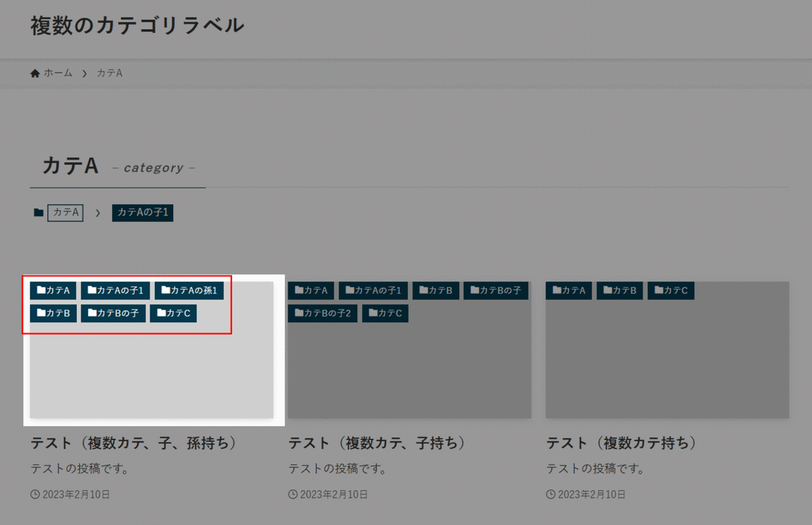Image resolution: width=812 pixels, height=525 pixels.
Task: Click the date 2023年2月10日 under the first post
Action: click(76, 495)
